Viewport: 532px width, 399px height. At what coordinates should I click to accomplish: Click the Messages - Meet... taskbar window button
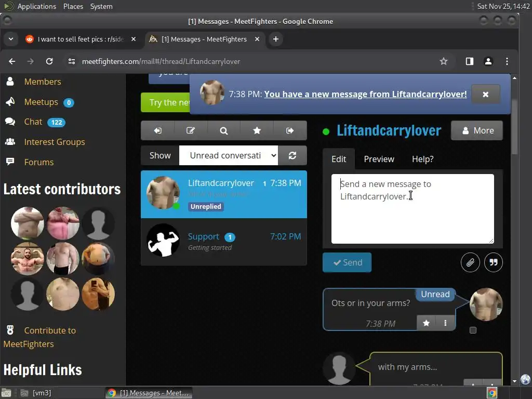[149, 393]
